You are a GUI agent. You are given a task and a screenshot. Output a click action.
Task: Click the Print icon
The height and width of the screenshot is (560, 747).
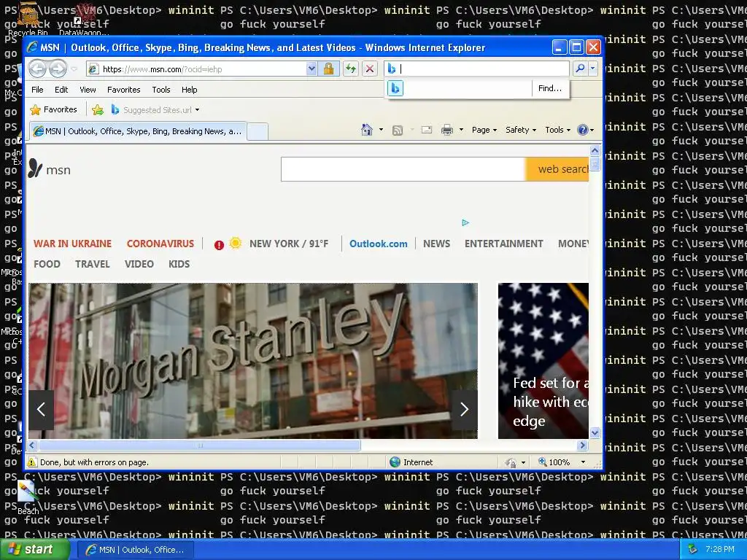(447, 130)
